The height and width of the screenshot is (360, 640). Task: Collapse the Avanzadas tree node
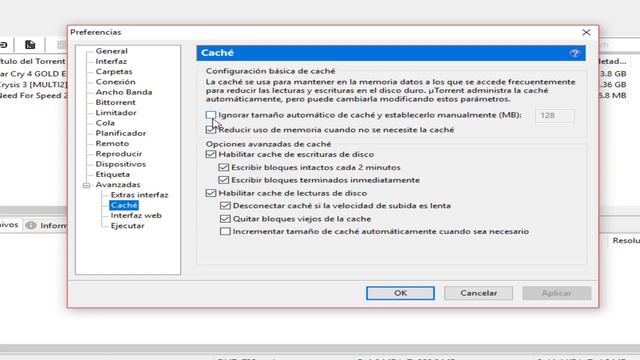pos(87,185)
